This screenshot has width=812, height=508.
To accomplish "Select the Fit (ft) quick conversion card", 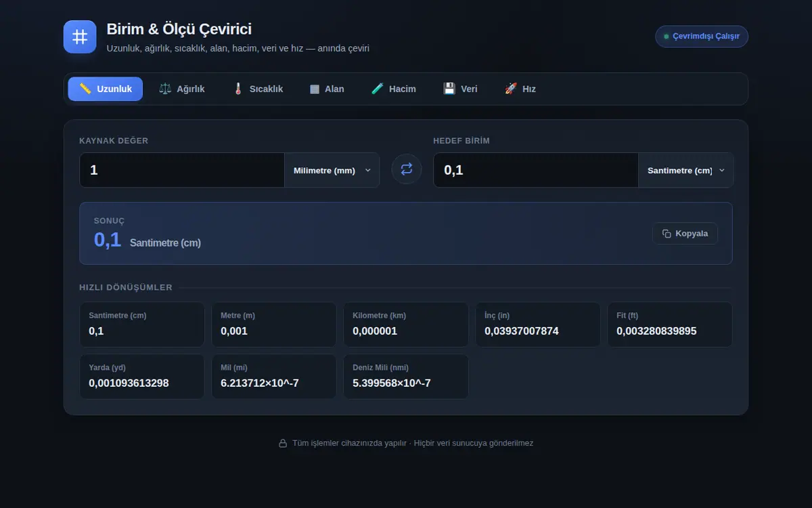I will 670,324.
